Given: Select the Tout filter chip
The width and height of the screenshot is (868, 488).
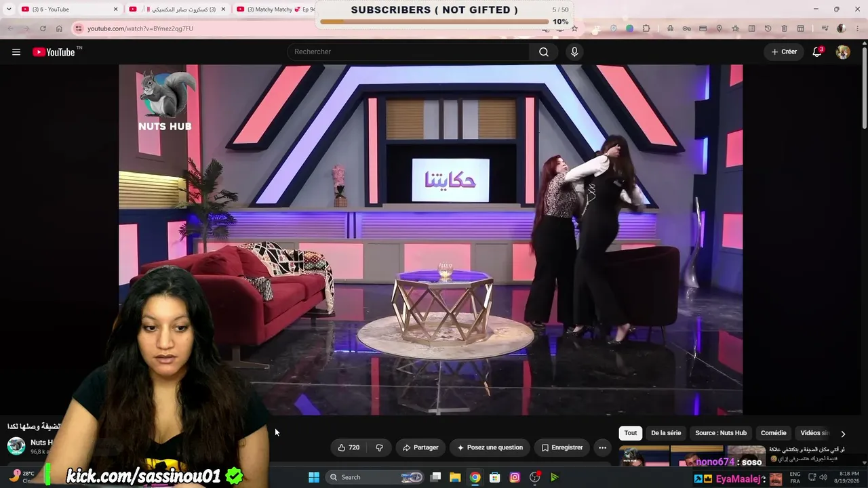Looking at the screenshot, I should point(631,433).
